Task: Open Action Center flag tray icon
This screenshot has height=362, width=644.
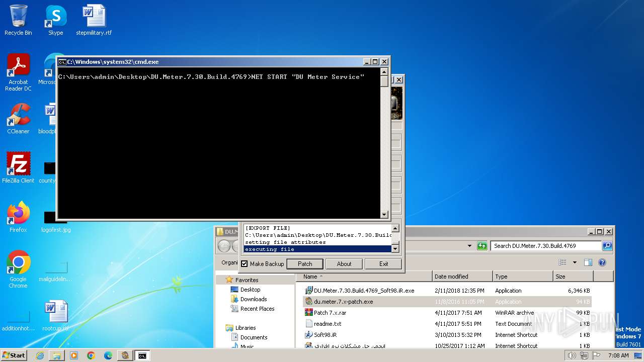Action: pos(596,355)
